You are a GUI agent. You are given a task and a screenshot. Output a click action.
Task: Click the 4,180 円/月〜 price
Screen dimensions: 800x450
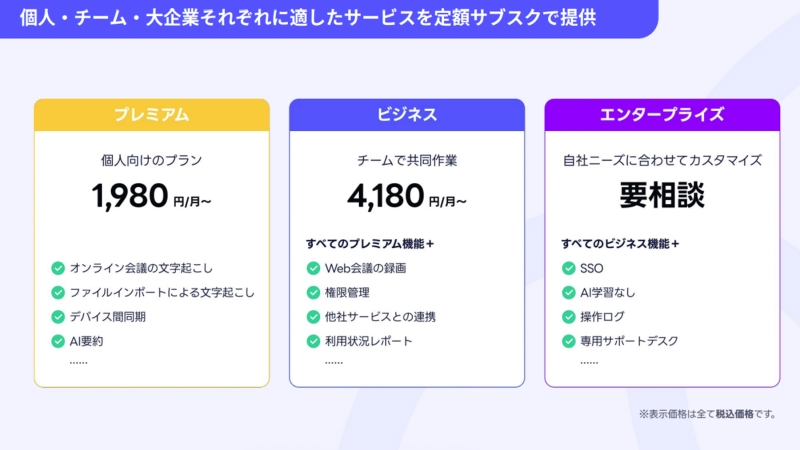click(407, 197)
